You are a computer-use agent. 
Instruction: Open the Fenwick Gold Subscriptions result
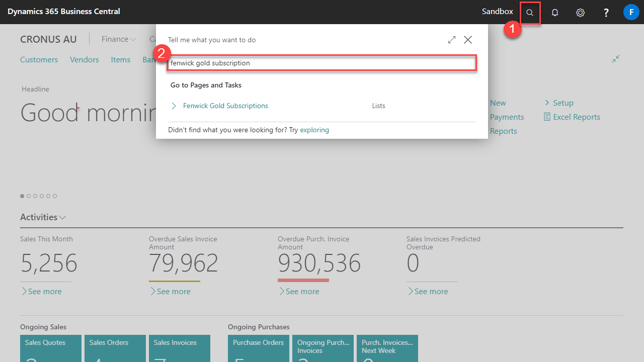225,106
